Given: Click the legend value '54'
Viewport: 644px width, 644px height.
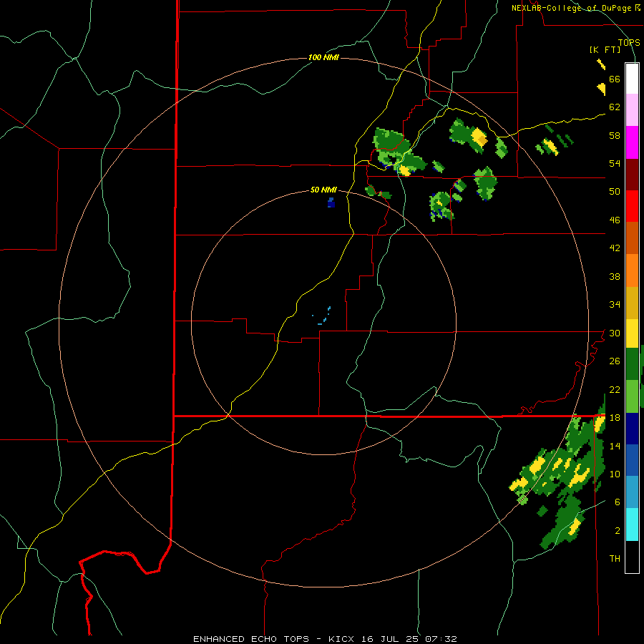Looking at the screenshot, I should pos(615,163).
